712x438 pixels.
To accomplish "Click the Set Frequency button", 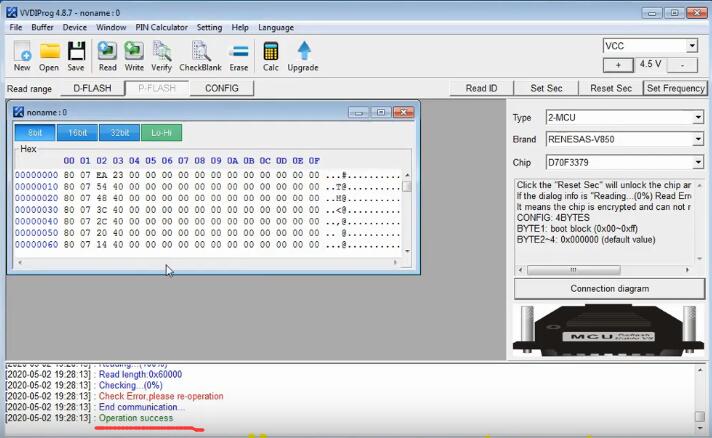I will click(675, 88).
